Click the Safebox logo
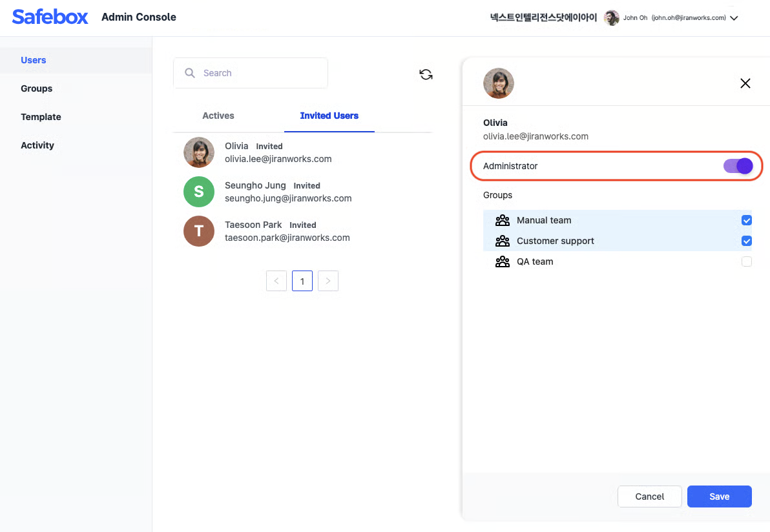This screenshot has width=770, height=532. pyautogui.click(x=50, y=17)
